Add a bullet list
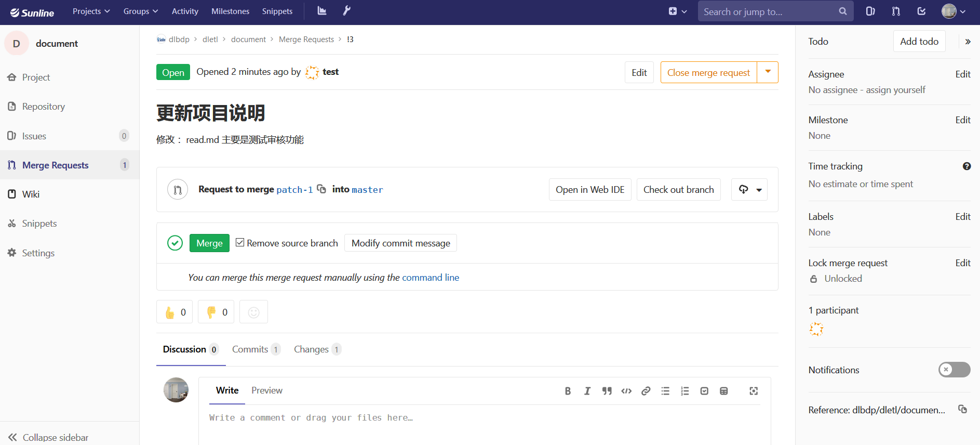980x445 pixels. pos(665,391)
